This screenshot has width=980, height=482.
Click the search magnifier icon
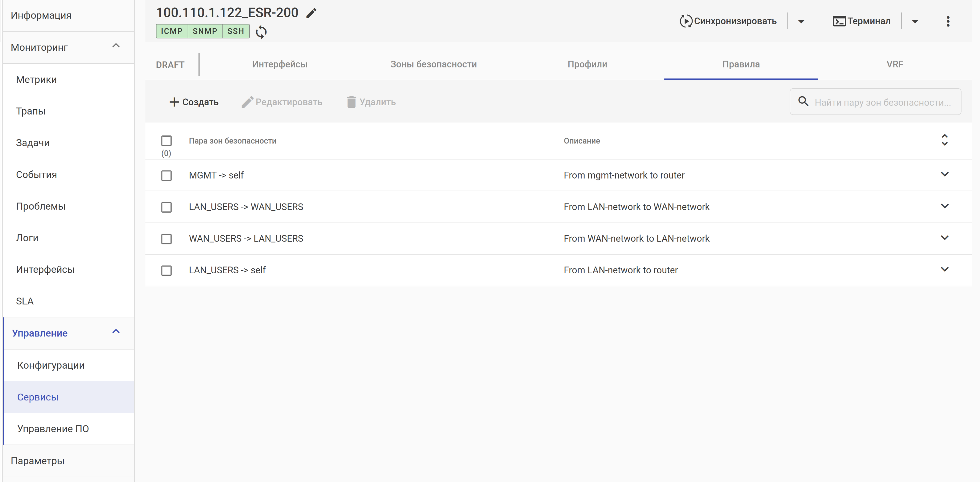click(803, 101)
